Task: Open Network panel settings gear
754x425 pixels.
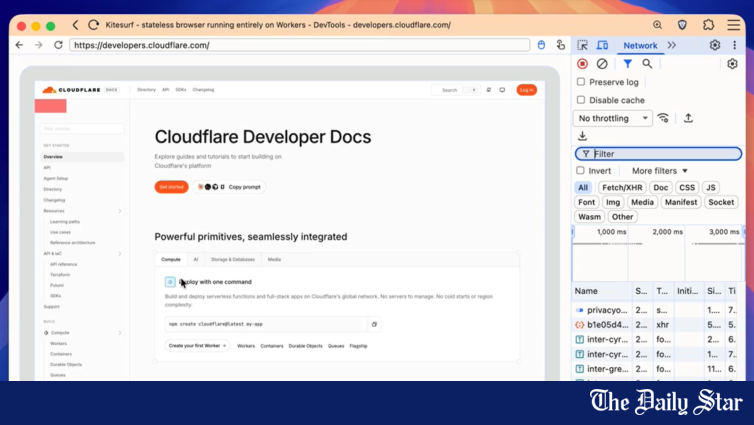Action: point(732,64)
